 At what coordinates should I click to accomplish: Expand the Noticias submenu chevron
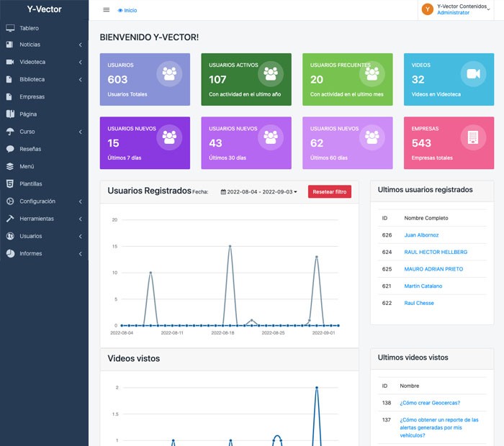tap(80, 45)
